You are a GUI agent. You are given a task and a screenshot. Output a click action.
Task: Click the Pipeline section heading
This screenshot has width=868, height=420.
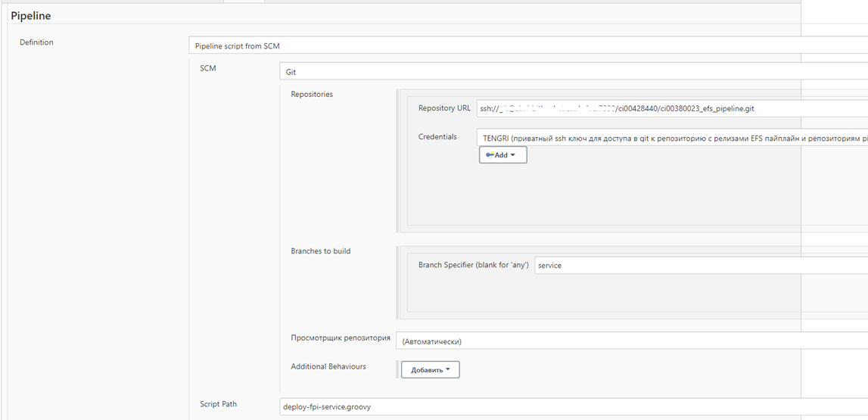[31, 15]
